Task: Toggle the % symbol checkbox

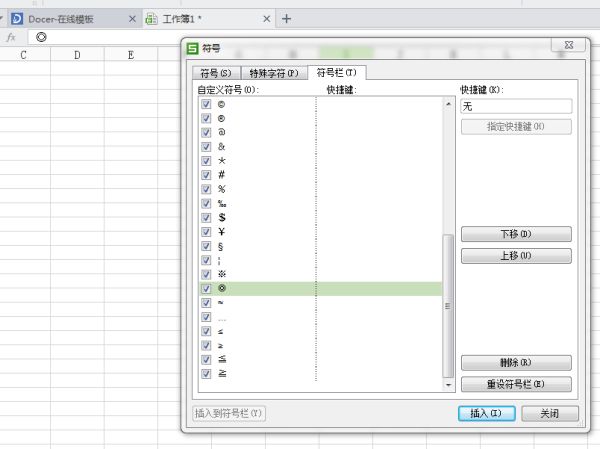Action: point(206,189)
